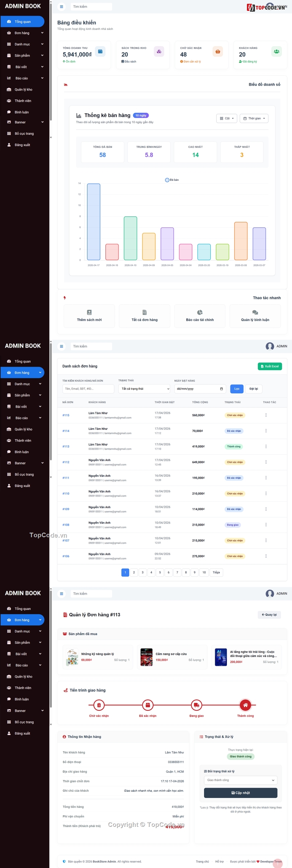Open the Giao thành công status dropdown
Image resolution: width=292 pixels, height=868 pixels.
tap(240, 780)
